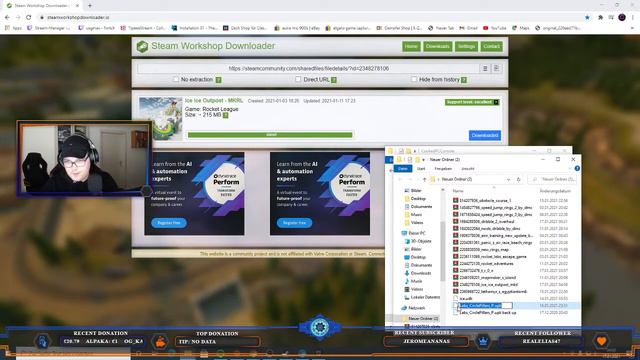Tick the No extraction checkbox

(176, 79)
